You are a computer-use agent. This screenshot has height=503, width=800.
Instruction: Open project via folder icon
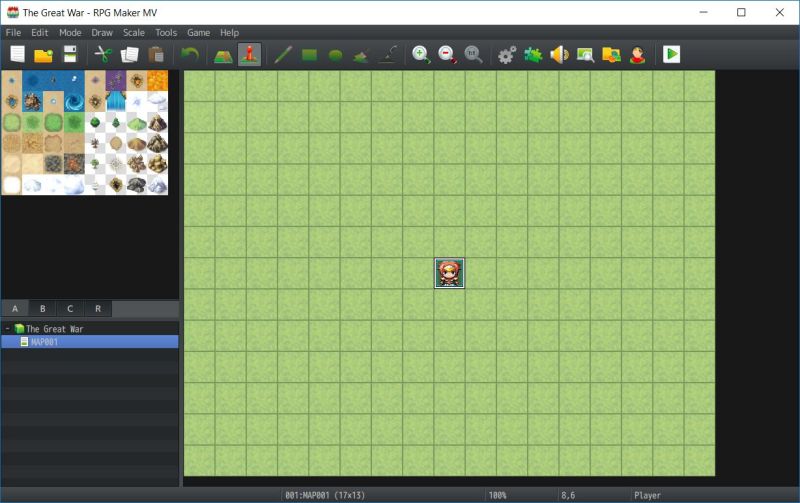click(43, 54)
